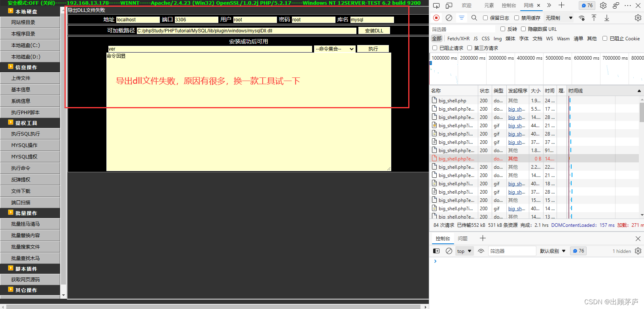Open 上传文件 in the sidebar
644x309 pixels.
(30, 78)
